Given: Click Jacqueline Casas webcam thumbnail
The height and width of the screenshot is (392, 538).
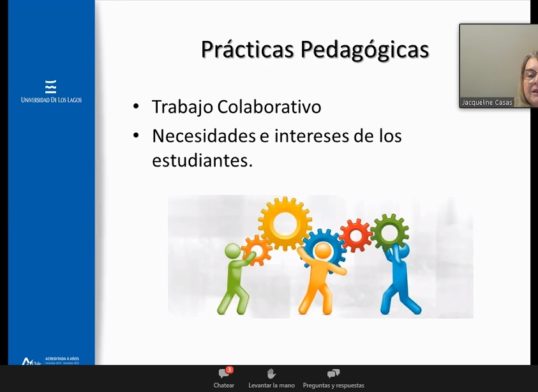Looking at the screenshot, I should pyautogui.click(x=499, y=66).
